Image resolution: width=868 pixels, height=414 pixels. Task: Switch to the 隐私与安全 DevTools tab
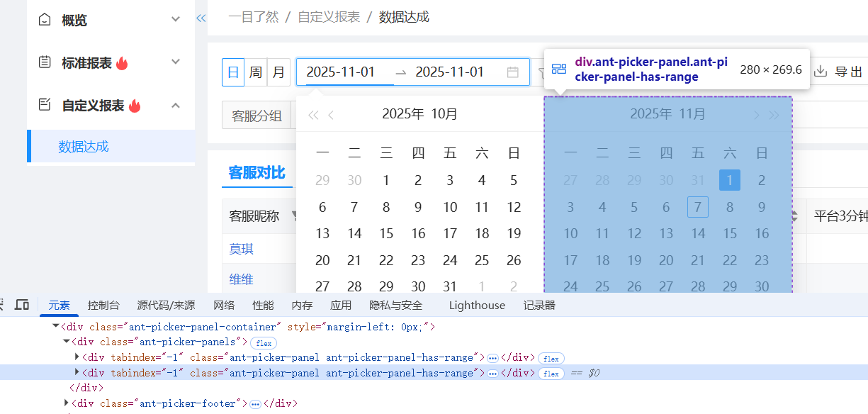(x=396, y=306)
